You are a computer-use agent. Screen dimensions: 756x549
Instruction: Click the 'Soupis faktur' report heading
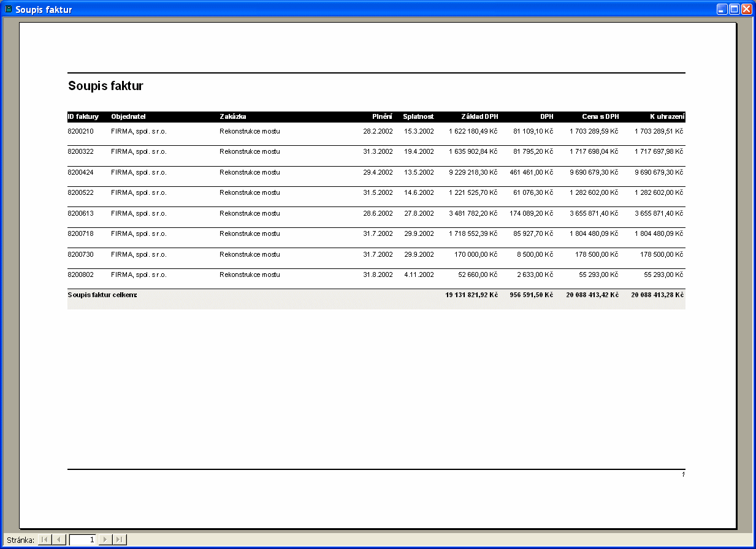[x=105, y=86]
